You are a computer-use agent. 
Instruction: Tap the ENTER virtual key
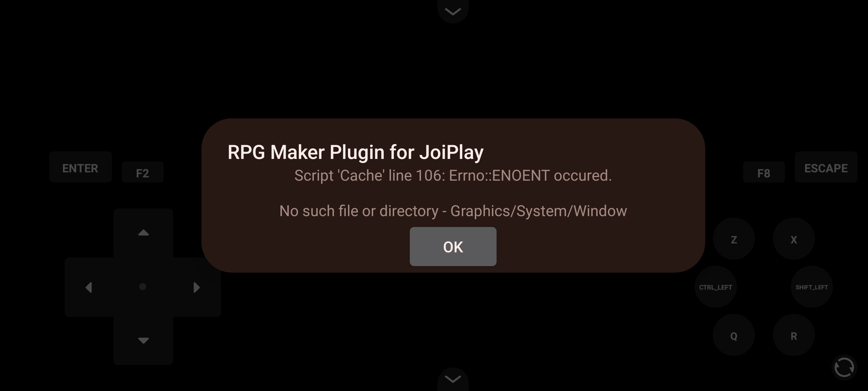tap(80, 167)
